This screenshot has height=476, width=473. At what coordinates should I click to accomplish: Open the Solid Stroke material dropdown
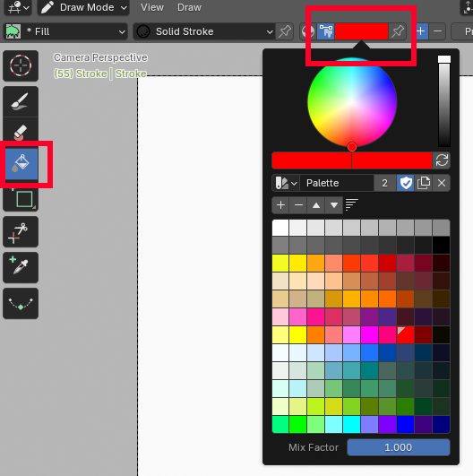[x=204, y=31]
